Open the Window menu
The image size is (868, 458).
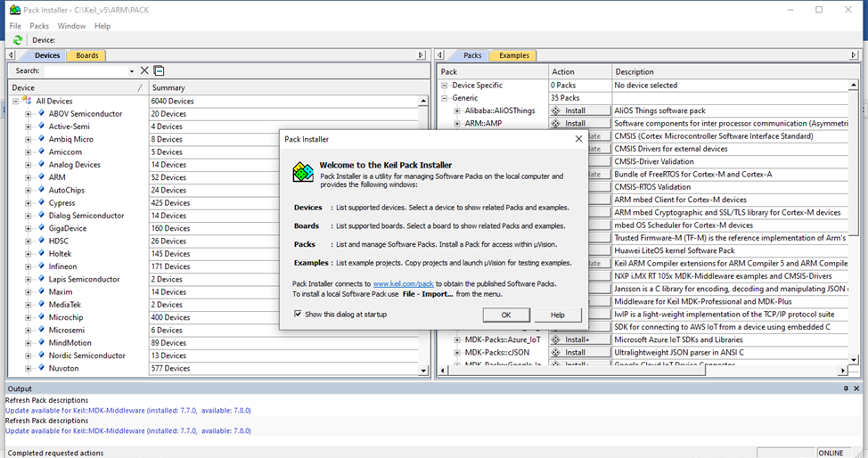coord(72,26)
